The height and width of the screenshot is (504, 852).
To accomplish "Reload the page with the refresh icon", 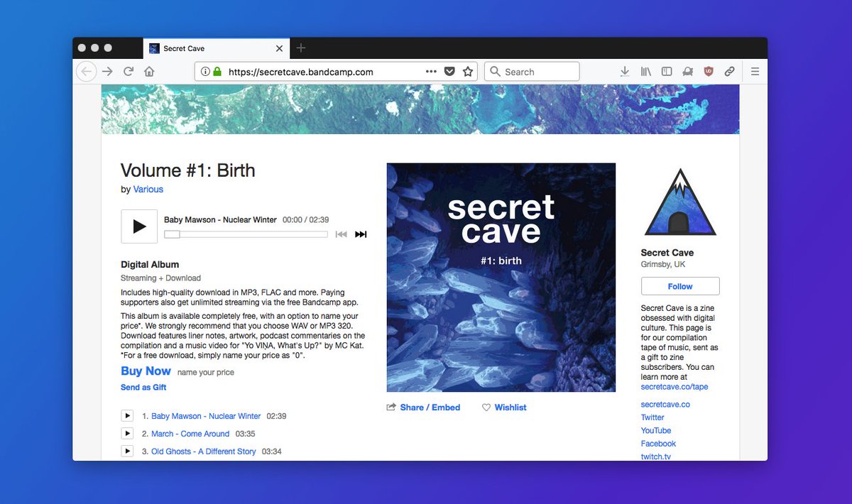I will click(129, 72).
